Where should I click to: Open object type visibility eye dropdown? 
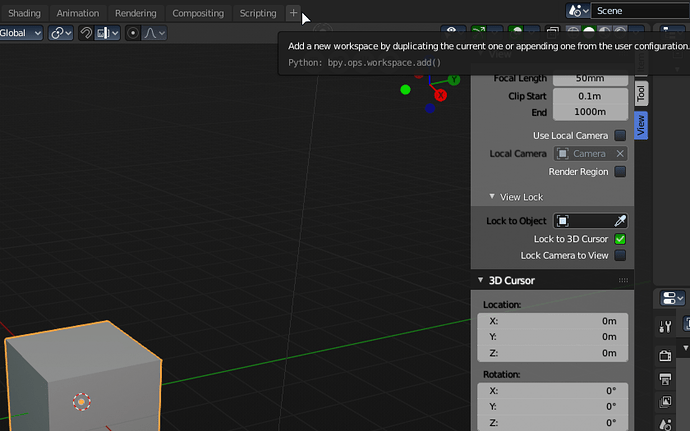(x=453, y=32)
